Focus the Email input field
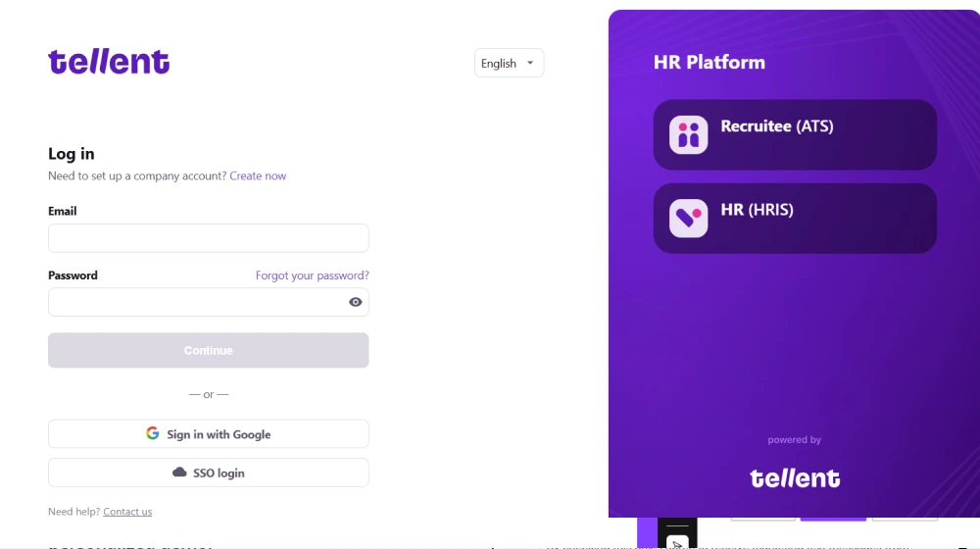Screen dimensions: 980x549 pos(208,238)
